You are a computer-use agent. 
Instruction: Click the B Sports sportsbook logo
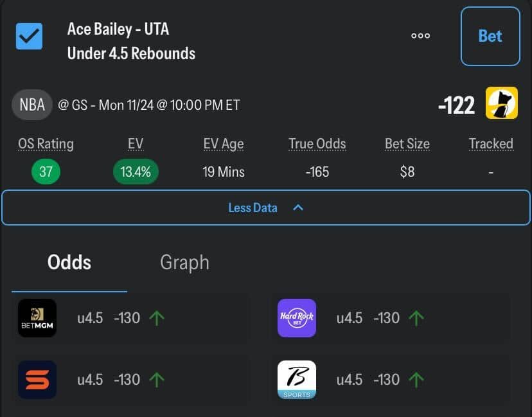pos(297,380)
